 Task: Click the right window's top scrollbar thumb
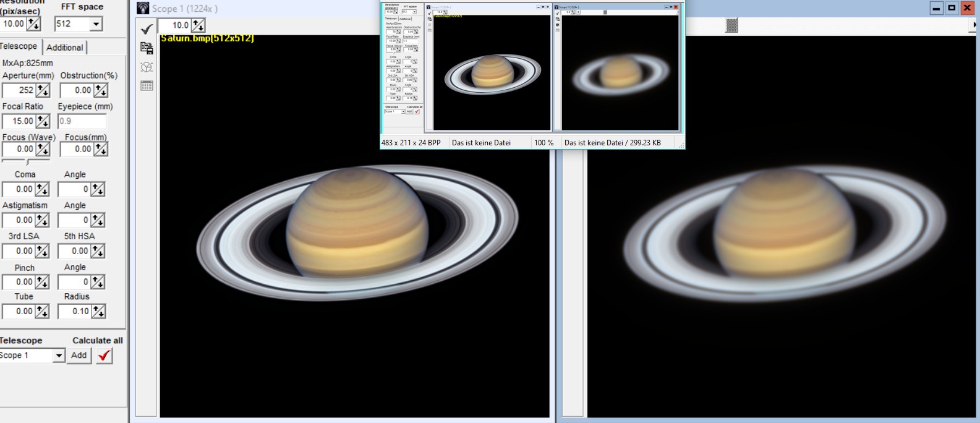click(x=731, y=25)
